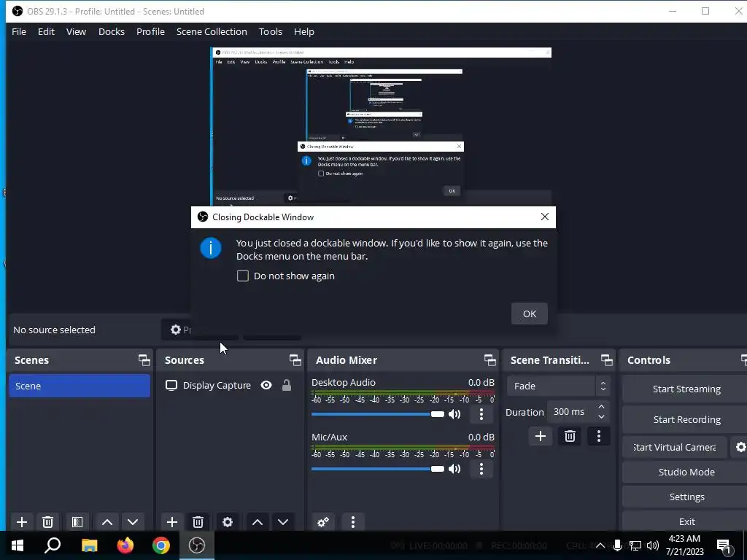Move source down arrow
The width and height of the screenshot is (747, 560).
283,522
